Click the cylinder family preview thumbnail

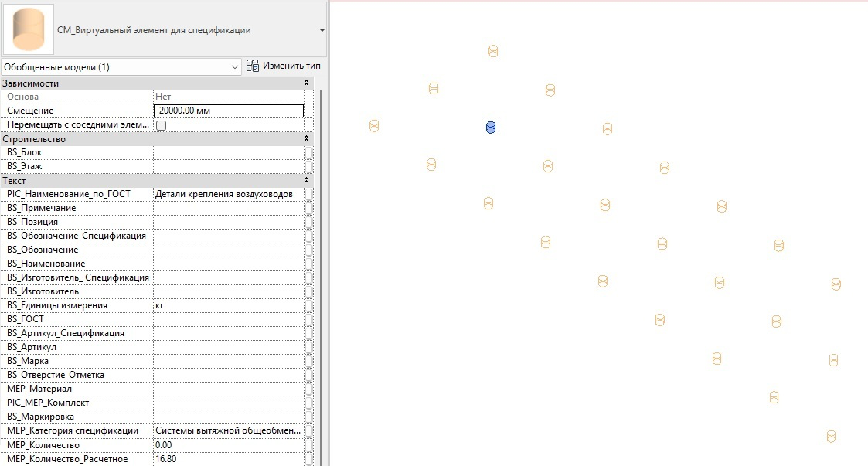point(29,29)
